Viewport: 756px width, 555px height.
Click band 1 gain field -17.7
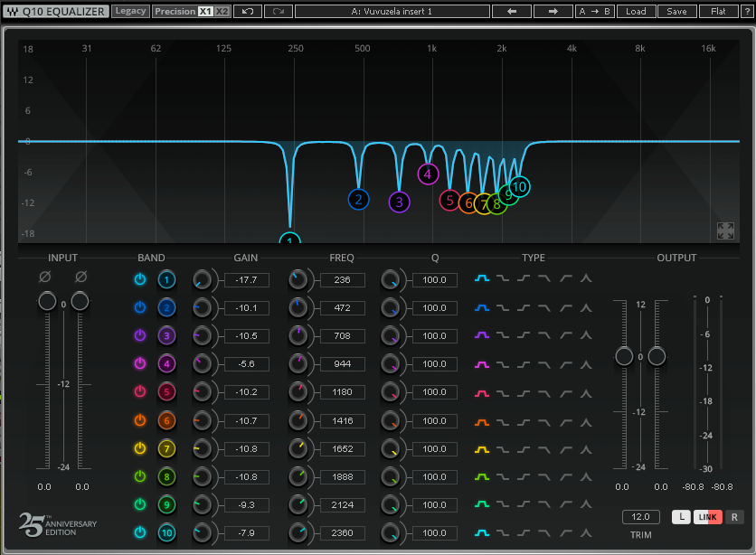click(x=246, y=280)
